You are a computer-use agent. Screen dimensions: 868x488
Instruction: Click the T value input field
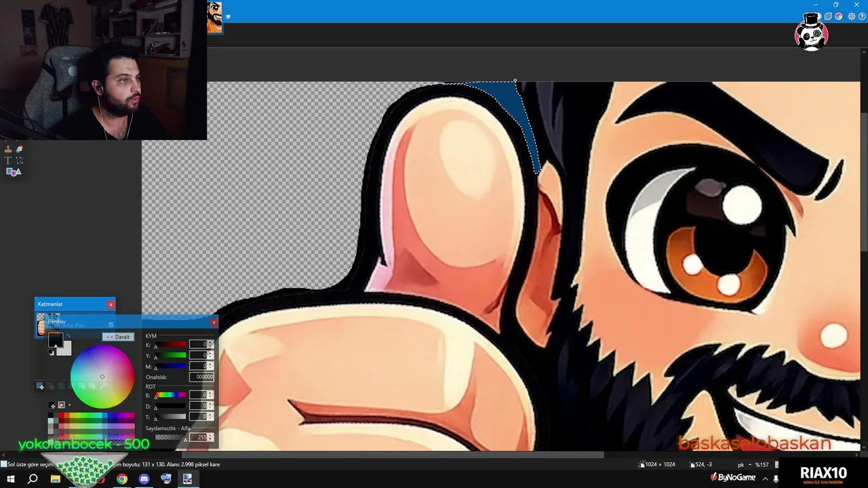(198, 416)
